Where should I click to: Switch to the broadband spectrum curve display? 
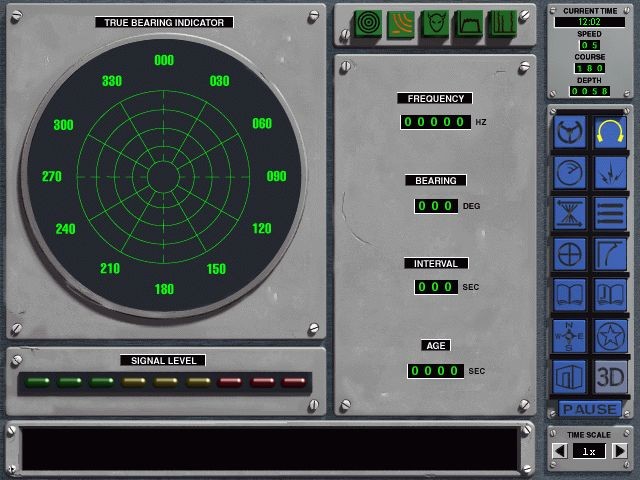[x=469, y=24]
